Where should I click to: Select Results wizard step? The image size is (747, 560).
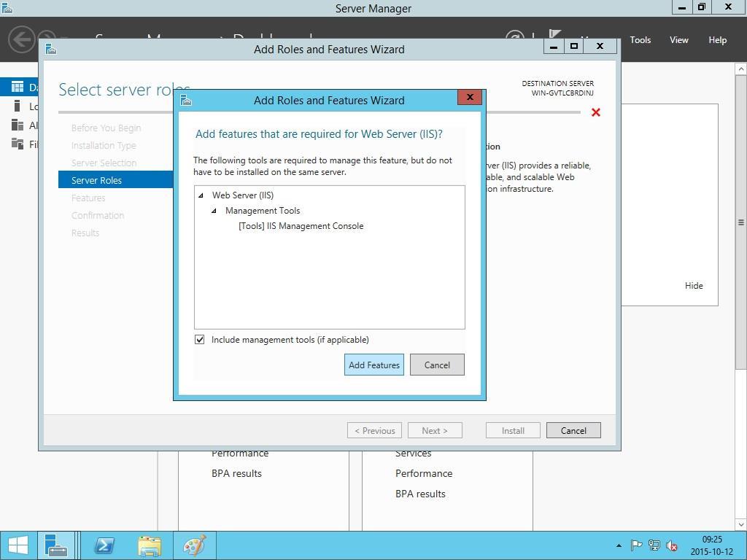pos(85,233)
